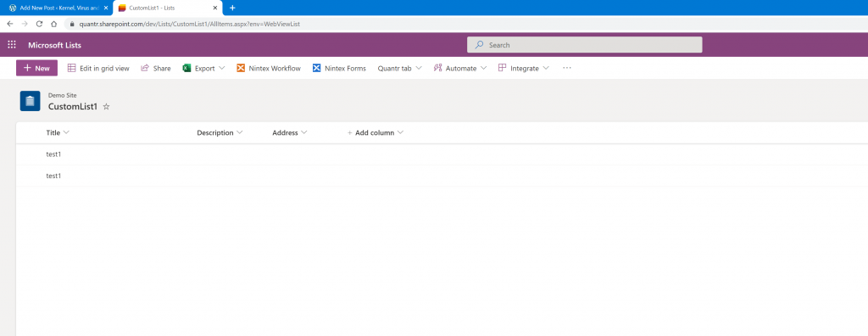Open the Title column header menu

[x=58, y=133]
